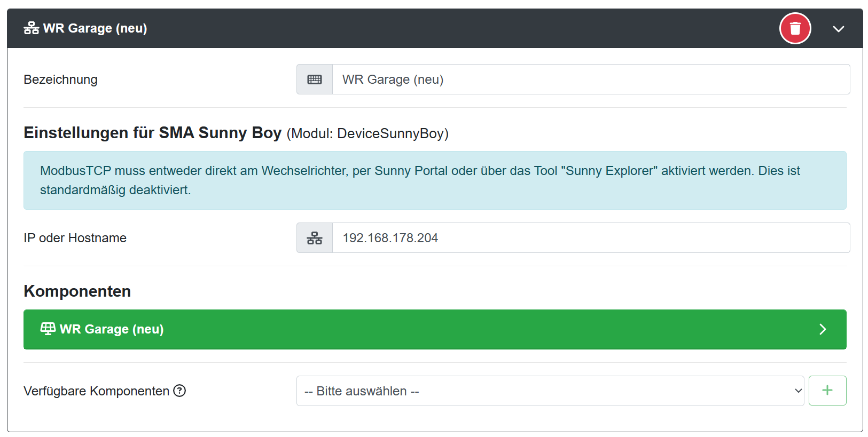Expand component via right chevron in green bar
Image resolution: width=868 pixels, height=437 pixels.
[823, 329]
